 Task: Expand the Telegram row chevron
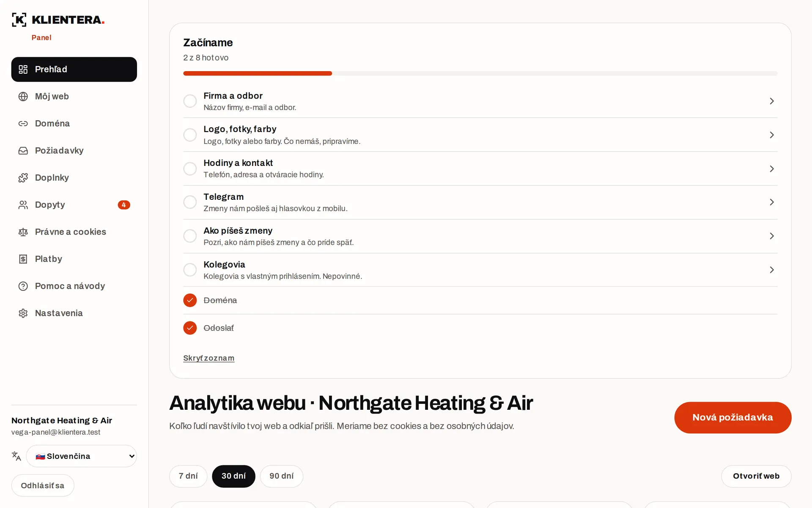click(772, 202)
